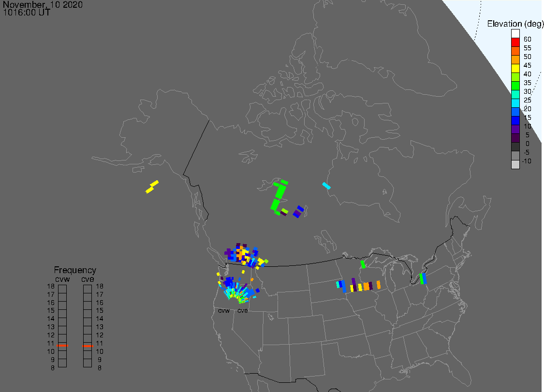Select the red 55–60 elevation swatch

point(515,43)
